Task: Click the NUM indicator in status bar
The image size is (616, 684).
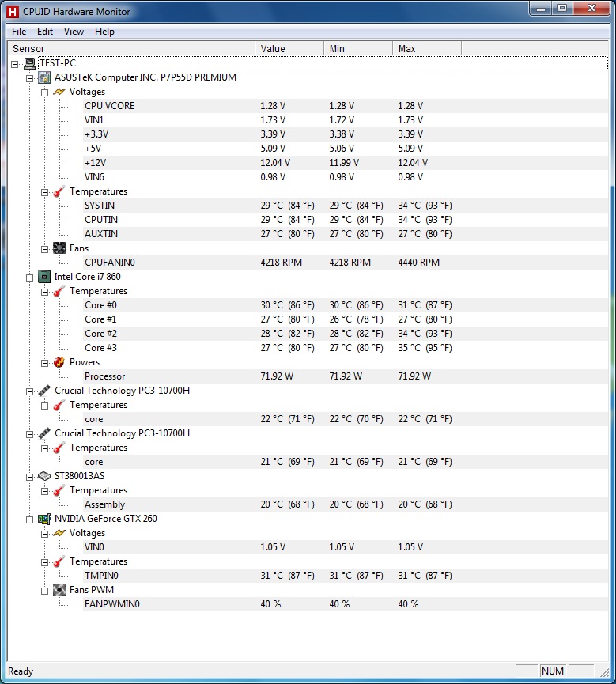Action: [x=553, y=671]
